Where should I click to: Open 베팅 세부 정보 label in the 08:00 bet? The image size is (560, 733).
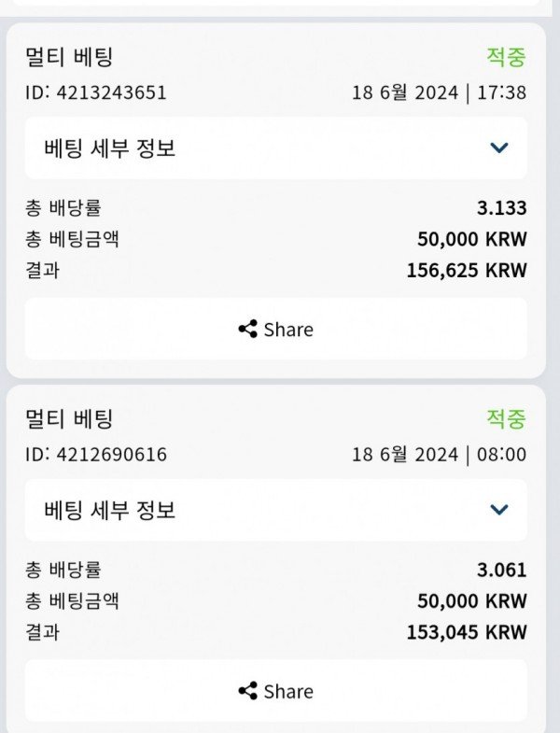pos(110,510)
